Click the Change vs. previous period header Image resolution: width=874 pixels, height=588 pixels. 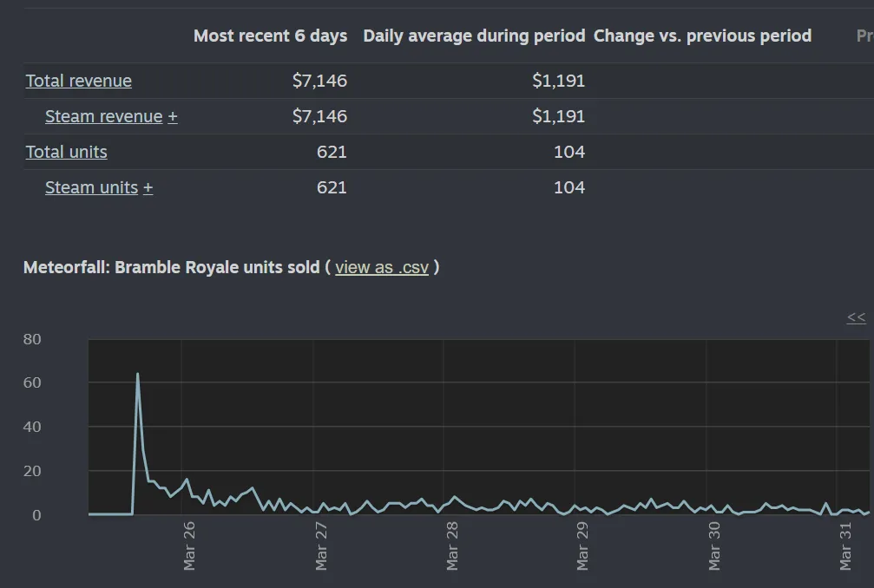point(702,36)
